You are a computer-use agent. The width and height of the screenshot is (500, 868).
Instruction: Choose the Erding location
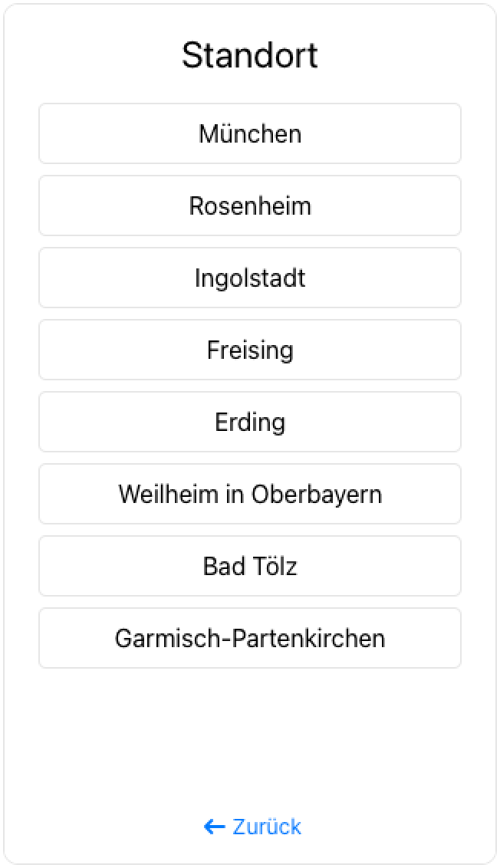pyautogui.click(x=250, y=422)
